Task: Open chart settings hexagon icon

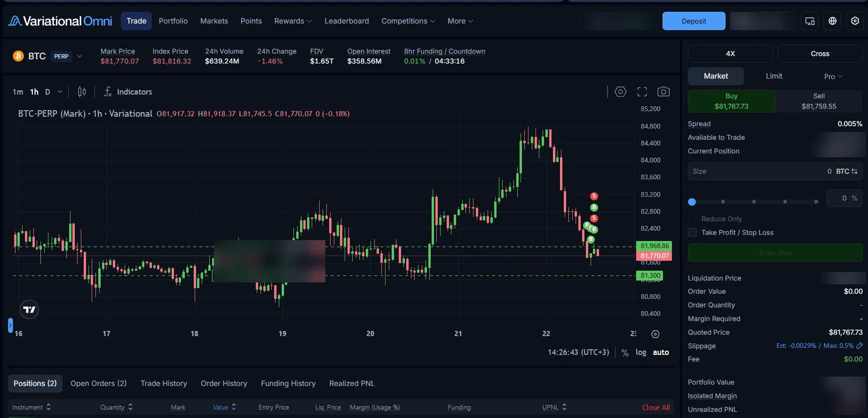Action: point(621,92)
